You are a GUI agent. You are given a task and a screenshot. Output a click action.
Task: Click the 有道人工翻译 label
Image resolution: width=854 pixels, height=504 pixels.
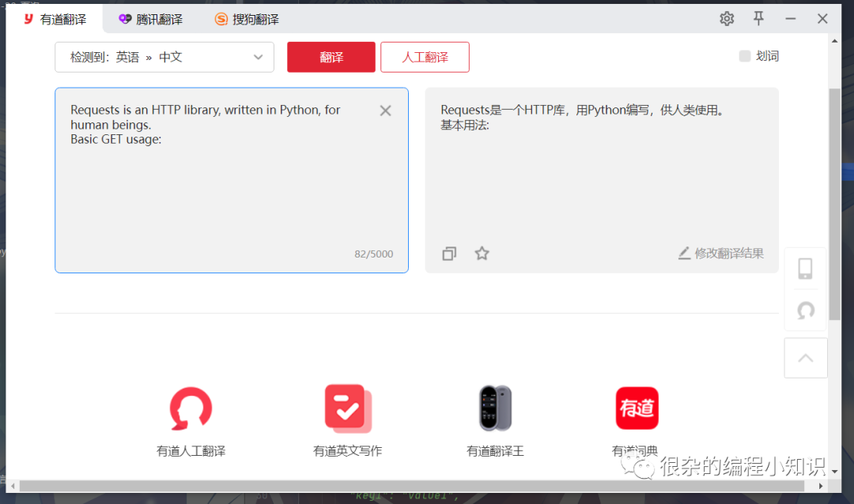[191, 450]
